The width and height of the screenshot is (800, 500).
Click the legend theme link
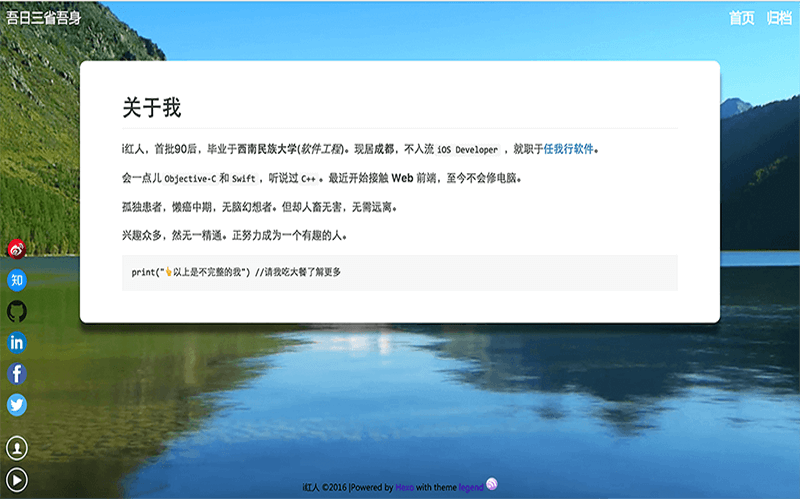(x=471, y=487)
